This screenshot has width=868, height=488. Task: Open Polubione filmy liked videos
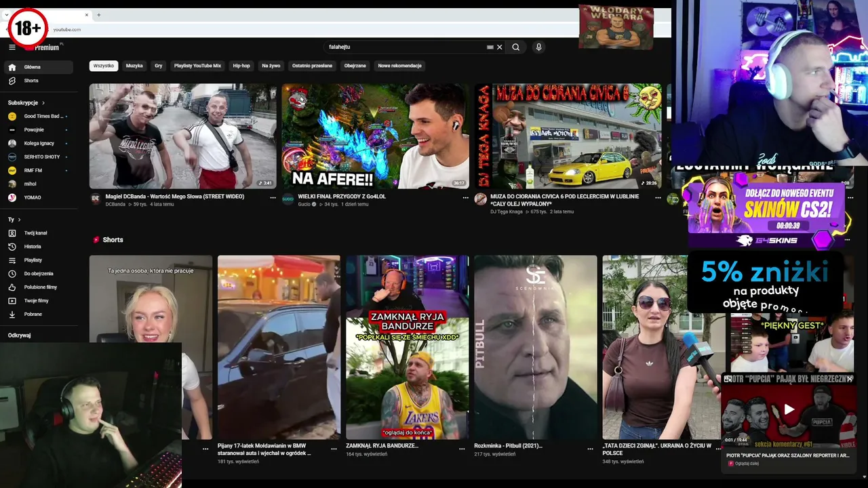38,287
